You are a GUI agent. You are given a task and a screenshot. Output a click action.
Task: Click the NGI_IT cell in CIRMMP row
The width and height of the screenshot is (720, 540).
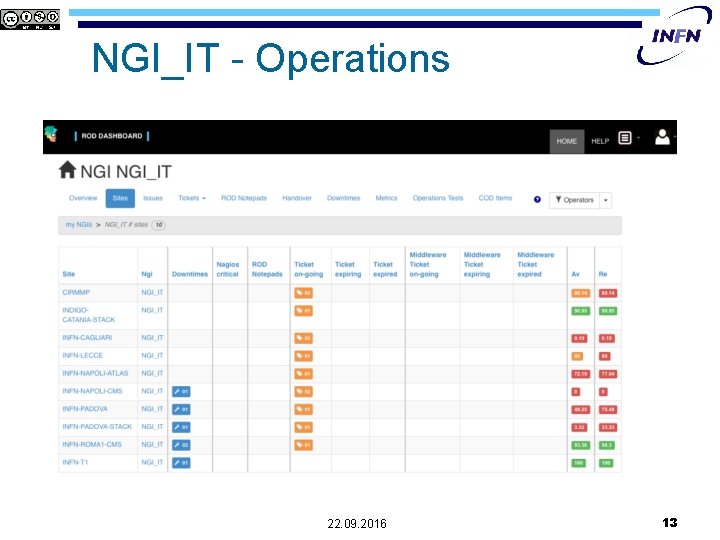click(152, 292)
